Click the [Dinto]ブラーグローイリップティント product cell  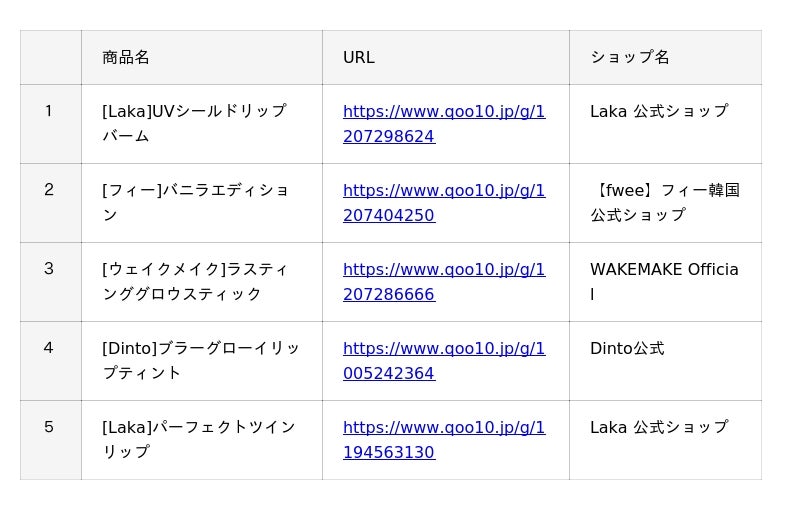202,361
